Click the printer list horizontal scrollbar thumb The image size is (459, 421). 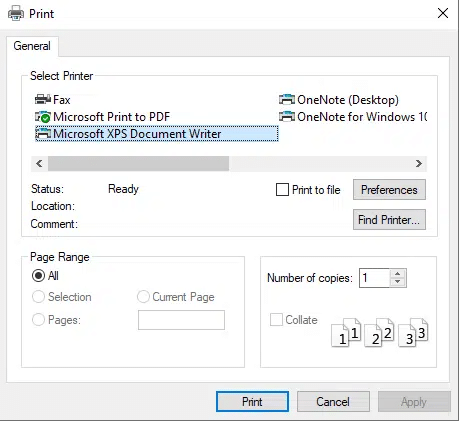pos(138,163)
